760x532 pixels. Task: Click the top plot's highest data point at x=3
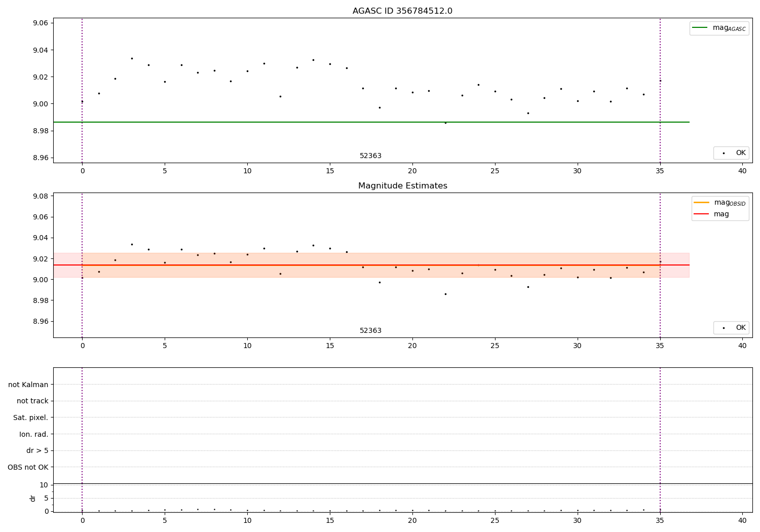coord(132,58)
